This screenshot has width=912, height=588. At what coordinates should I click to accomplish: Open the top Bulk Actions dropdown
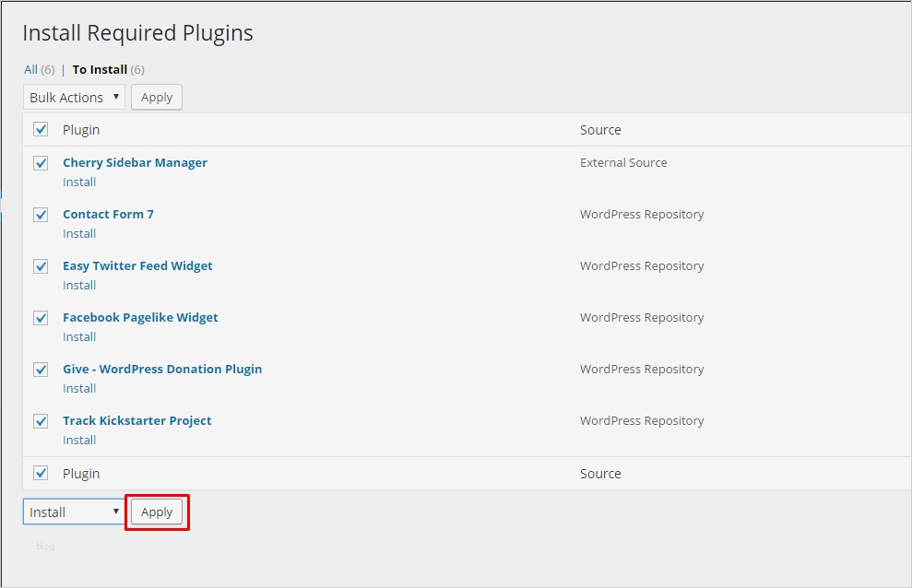pos(74,97)
